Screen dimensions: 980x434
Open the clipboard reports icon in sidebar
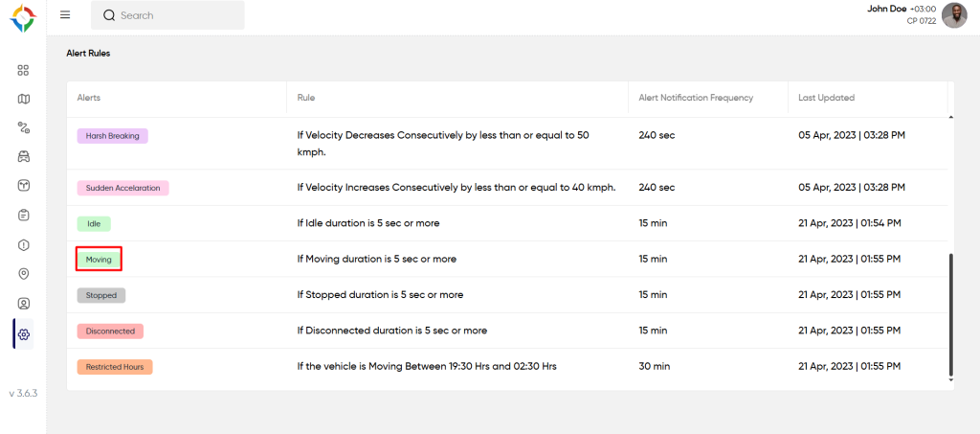[23, 216]
